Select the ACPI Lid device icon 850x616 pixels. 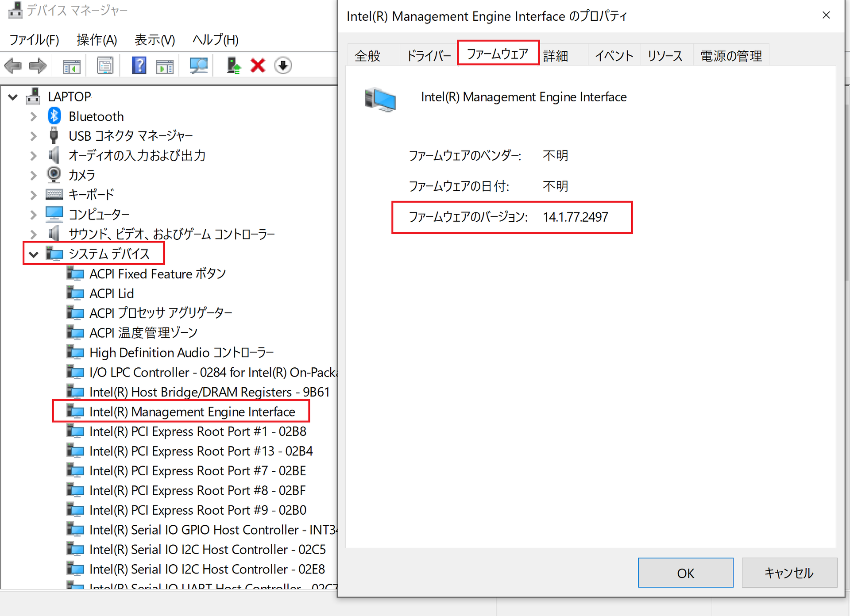[x=75, y=293]
